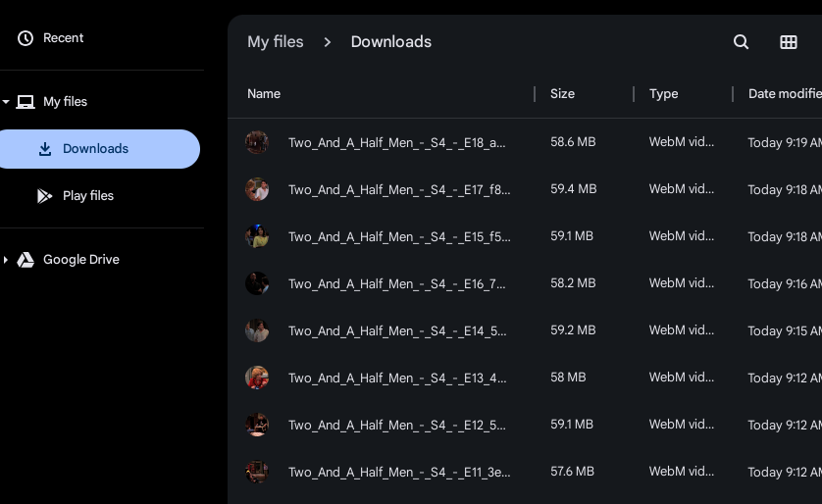Image resolution: width=822 pixels, height=504 pixels.
Task: Click thumbnail of the S4 E14 video
Action: pyautogui.click(x=257, y=330)
